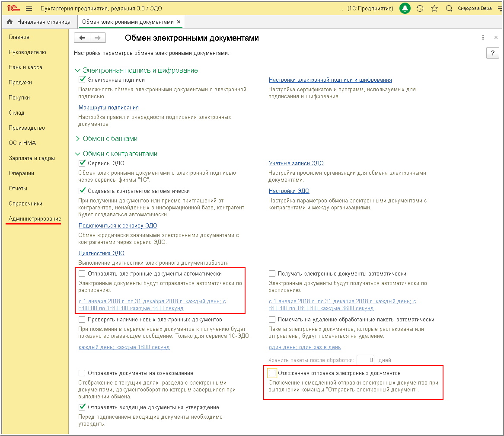Click the 1C logo icon

click(x=13, y=9)
